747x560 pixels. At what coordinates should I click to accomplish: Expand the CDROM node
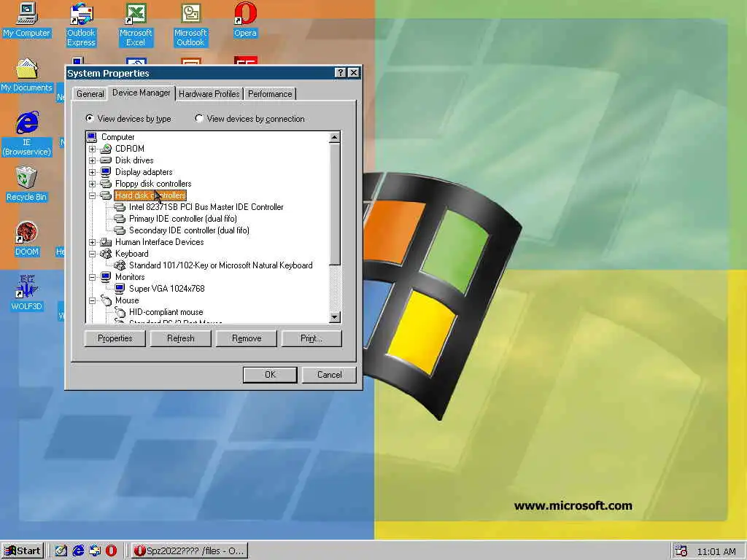click(x=93, y=149)
